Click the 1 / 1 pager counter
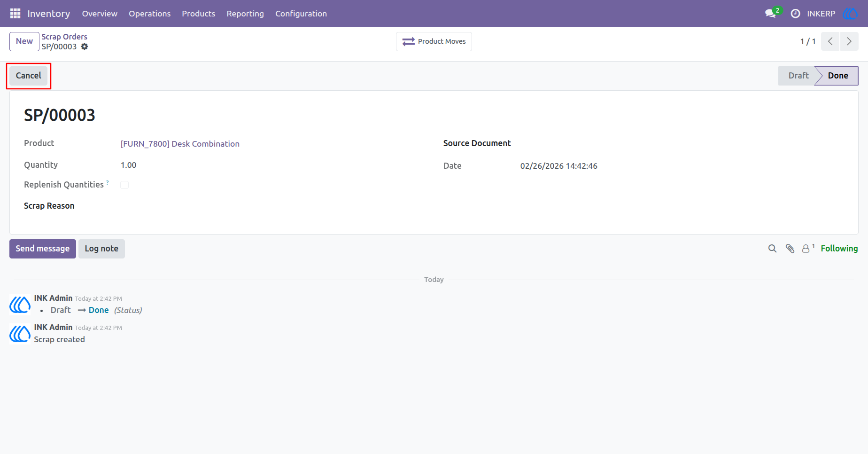Image resolution: width=868 pixels, height=454 pixels. point(808,41)
